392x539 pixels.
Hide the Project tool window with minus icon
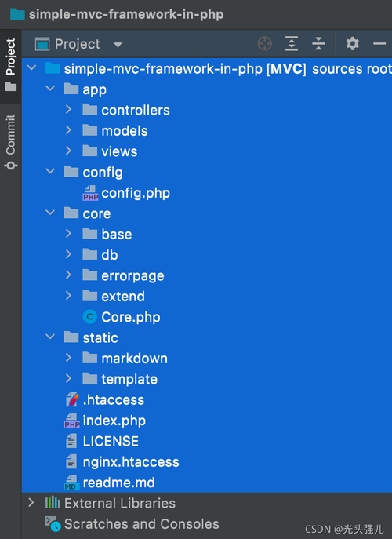[x=379, y=44]
